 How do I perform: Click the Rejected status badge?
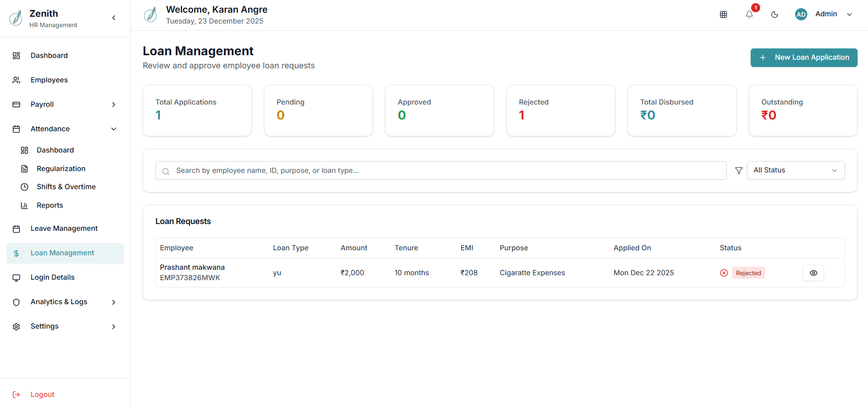pyautogui.click(x=748, y=273)
